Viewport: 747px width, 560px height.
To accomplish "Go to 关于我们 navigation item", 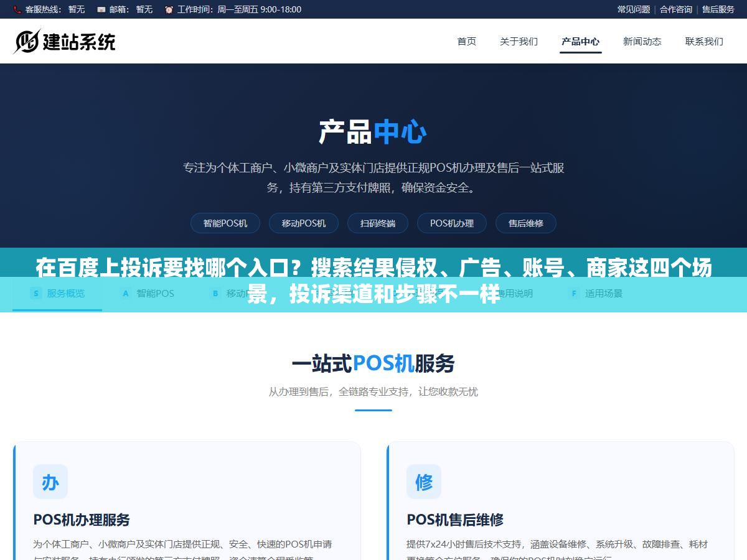I will pyautogui.click(x=519, y=42).
